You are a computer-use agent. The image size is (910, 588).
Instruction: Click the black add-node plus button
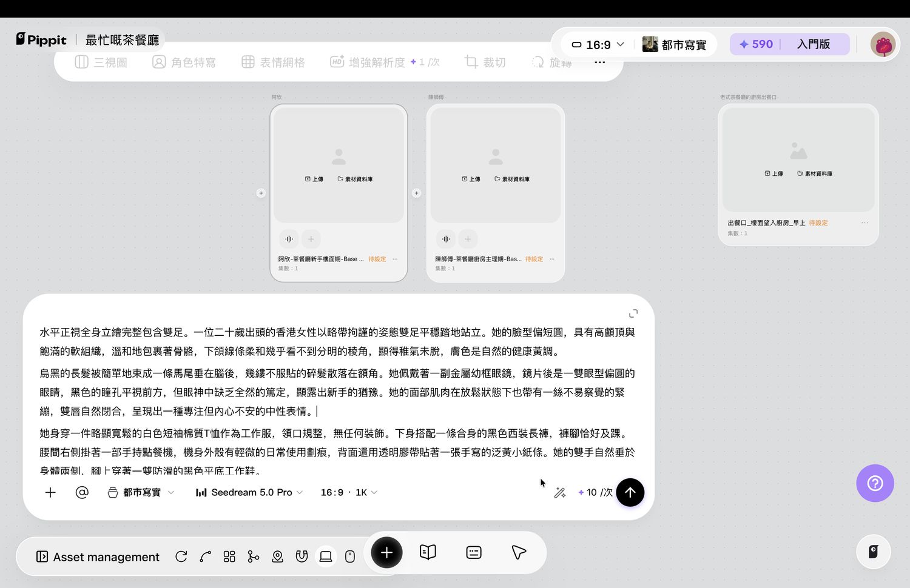(x=386, y=552)
